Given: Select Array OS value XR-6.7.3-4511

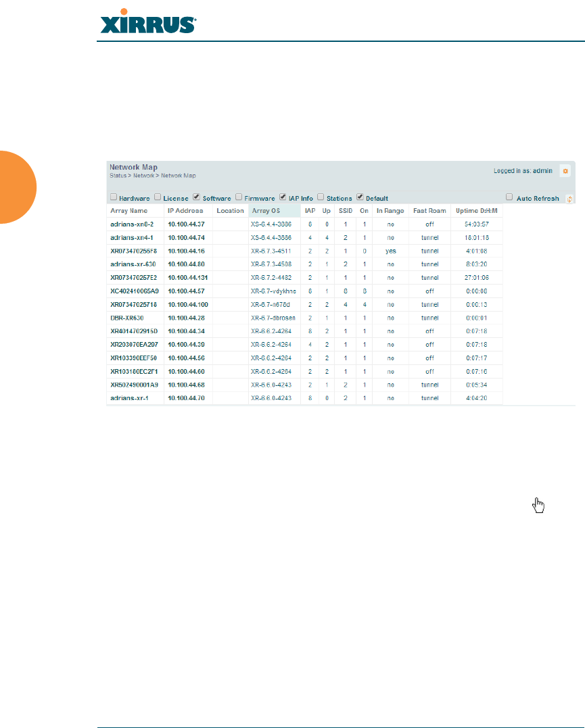Looking at the screenshot, I should pyautogui.click(x=271, y=251).
